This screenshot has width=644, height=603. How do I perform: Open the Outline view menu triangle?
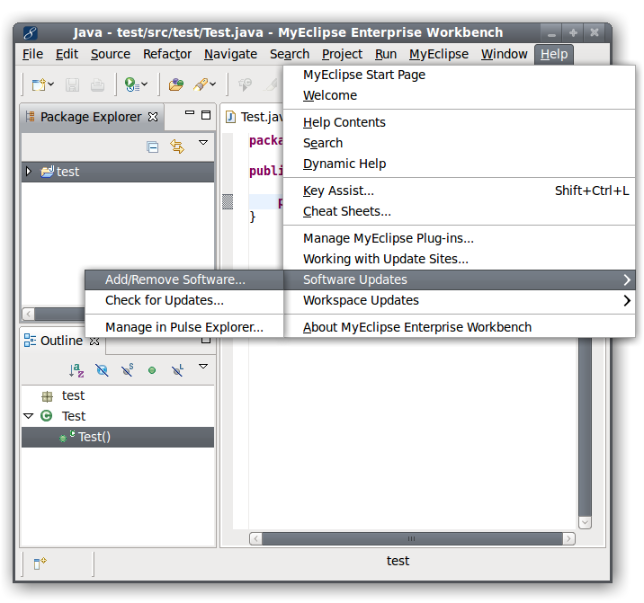[x=203, y=366]
